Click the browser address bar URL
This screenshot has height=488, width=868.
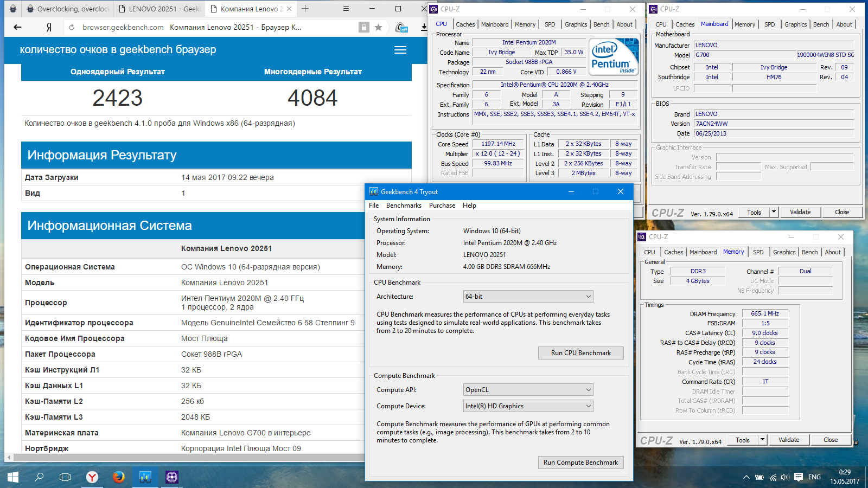[123, 27]
